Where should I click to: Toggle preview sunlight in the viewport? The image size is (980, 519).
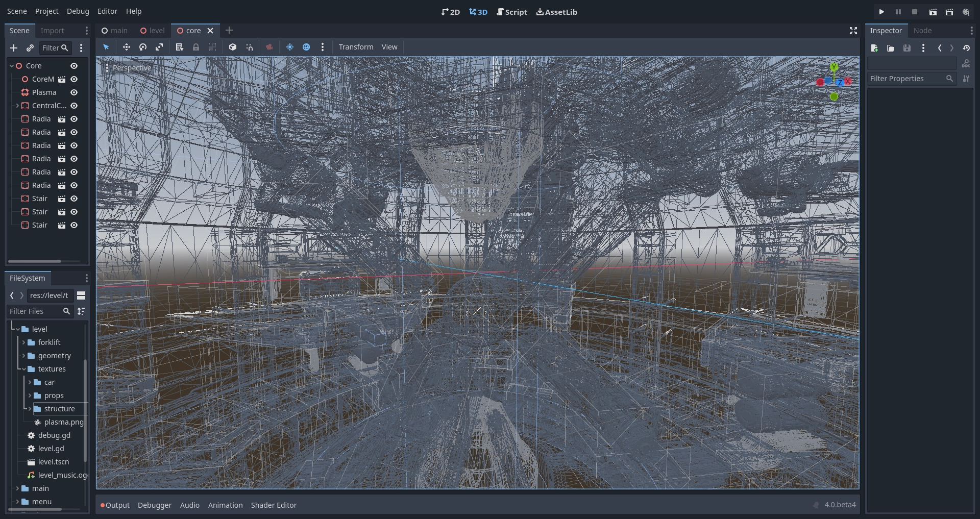pos(290,47)
